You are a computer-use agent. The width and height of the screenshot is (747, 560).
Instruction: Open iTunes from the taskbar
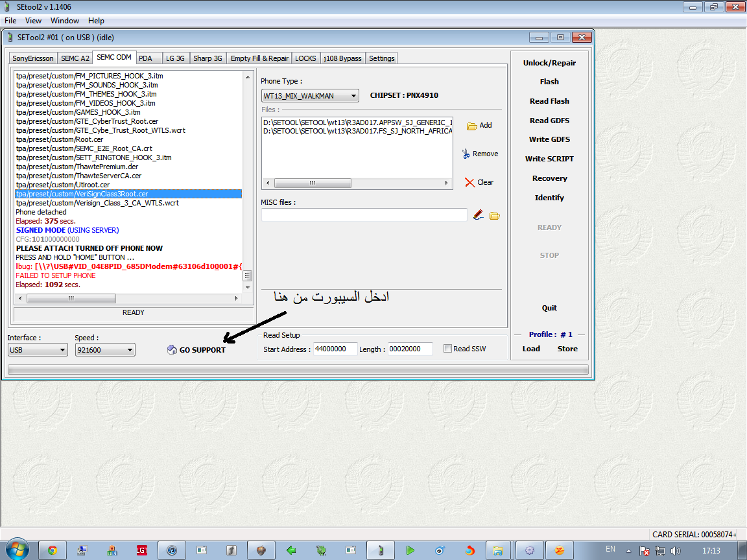click(x=171, y=550)
